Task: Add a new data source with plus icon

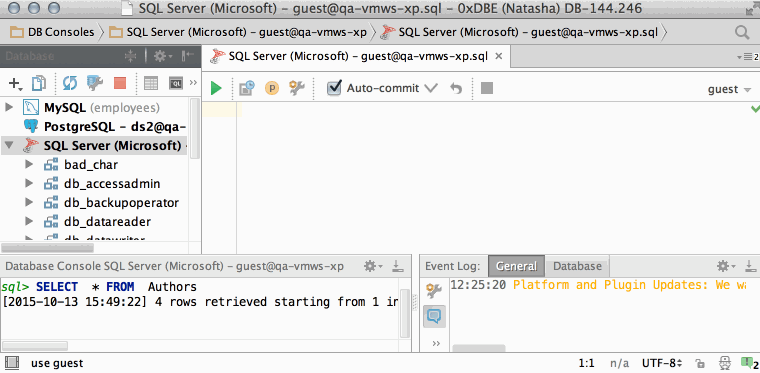Action: click(x=16, y=83)
